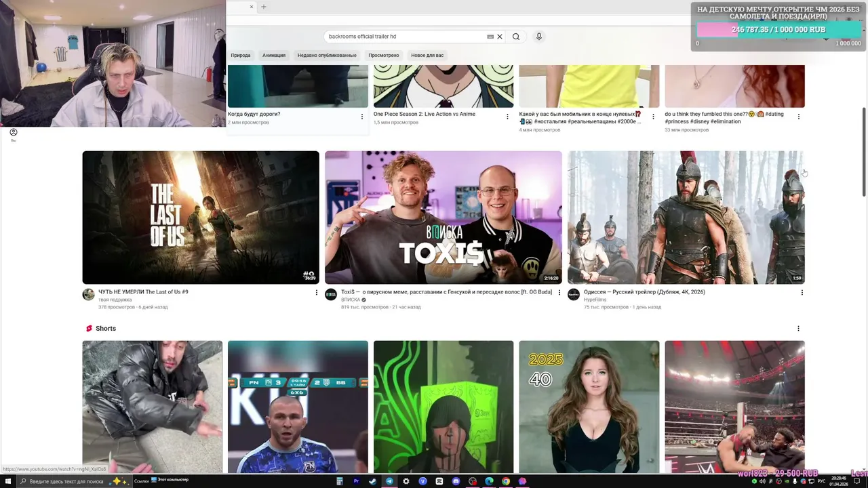Open options for One Piece Season 2 short
The width and height of the screenshot is (868, 488).
[507, 117]
